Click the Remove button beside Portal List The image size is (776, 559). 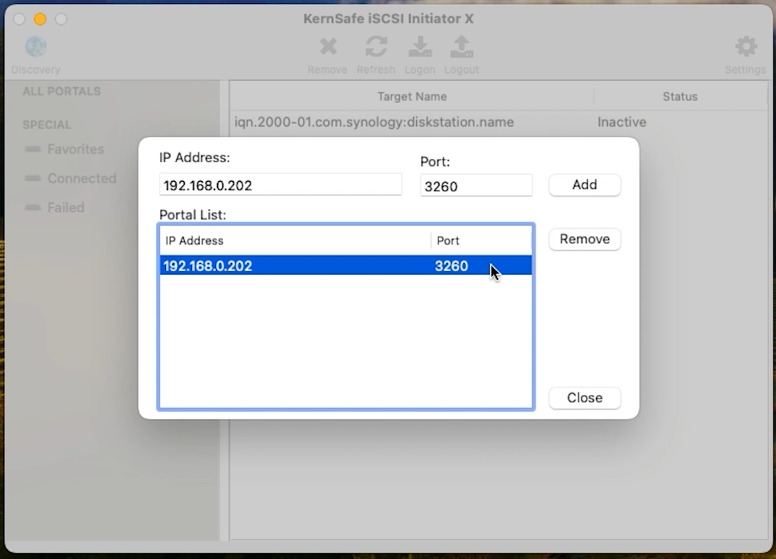coord(584,239)
